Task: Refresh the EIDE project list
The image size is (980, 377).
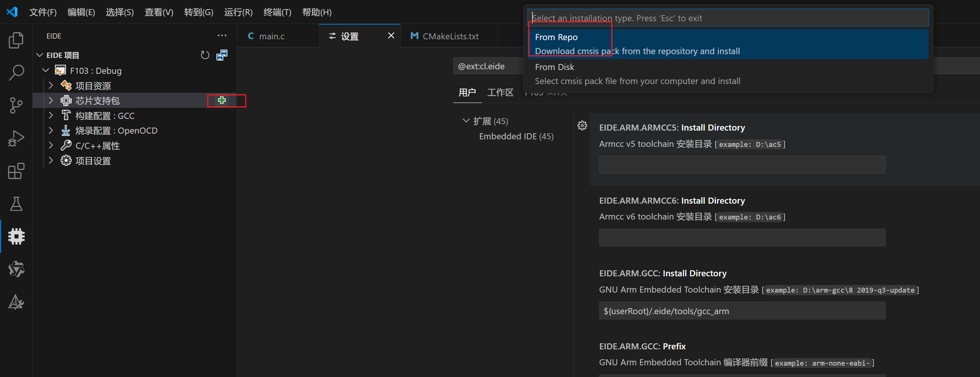Action: (x=205, y=56)
